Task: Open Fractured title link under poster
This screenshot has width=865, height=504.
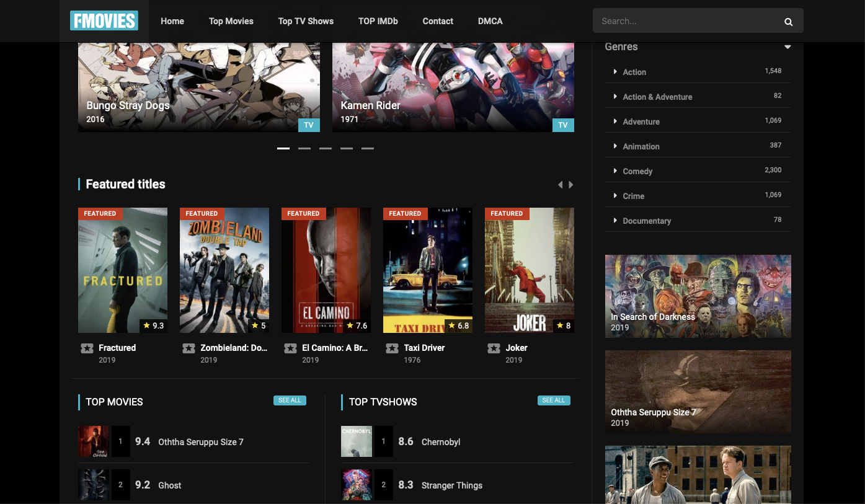Action: (117, 348)
